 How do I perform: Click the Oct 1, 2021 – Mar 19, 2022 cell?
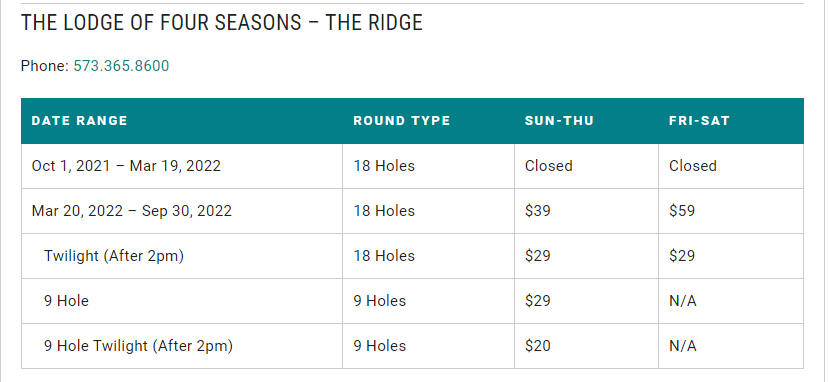182,166
